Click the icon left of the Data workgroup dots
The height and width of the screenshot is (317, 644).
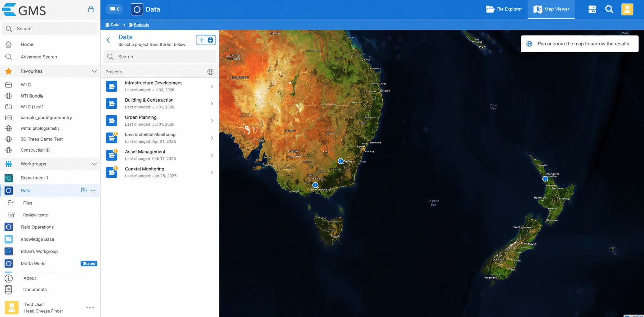pyautogui.click(x=84, y=190)
